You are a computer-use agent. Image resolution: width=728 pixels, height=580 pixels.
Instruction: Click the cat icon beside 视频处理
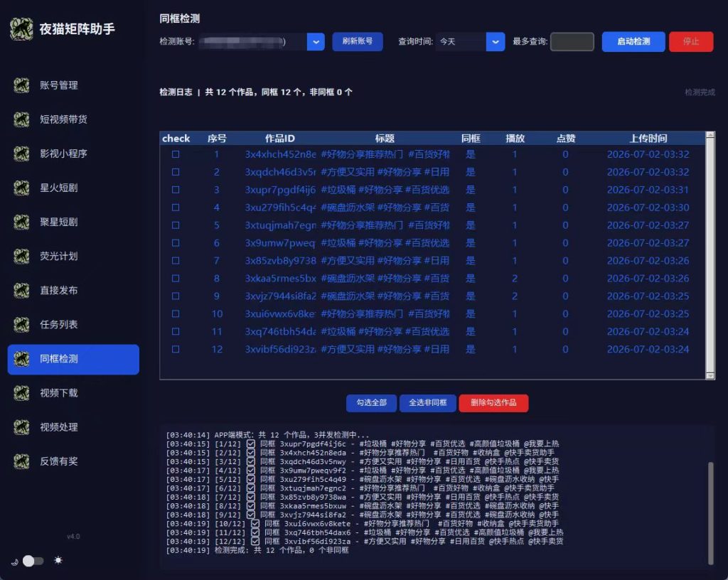point(21,427)
